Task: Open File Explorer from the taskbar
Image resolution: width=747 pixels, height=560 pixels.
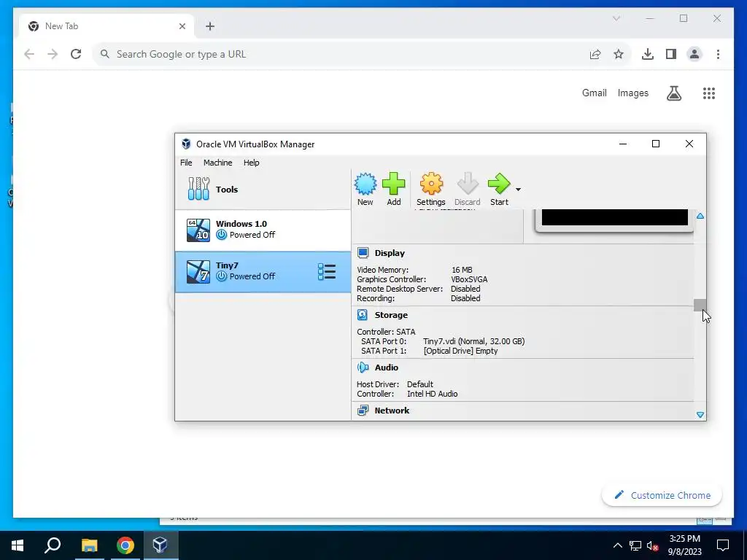Action: (89, 545)
